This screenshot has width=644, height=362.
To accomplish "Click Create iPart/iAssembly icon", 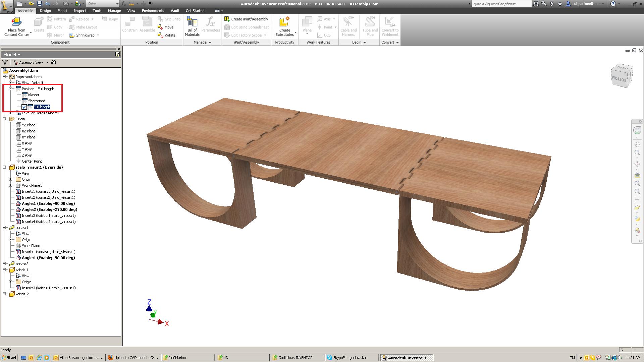I will click(x=227, y=19).
